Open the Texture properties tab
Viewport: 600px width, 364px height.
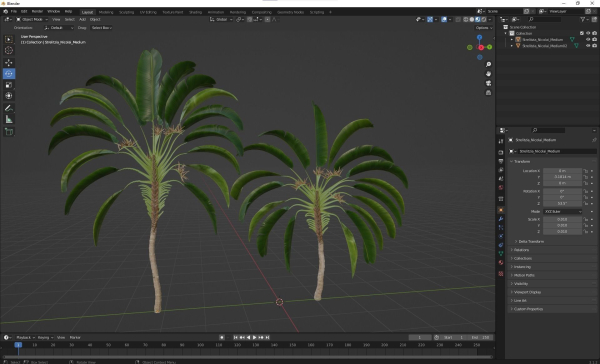(501, 274)
